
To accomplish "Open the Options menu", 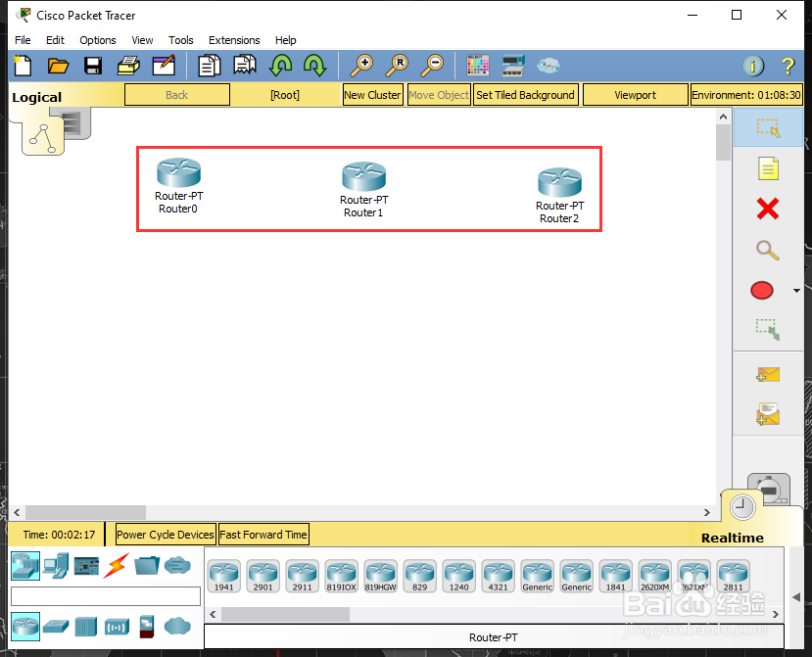I will click(97, 40).
